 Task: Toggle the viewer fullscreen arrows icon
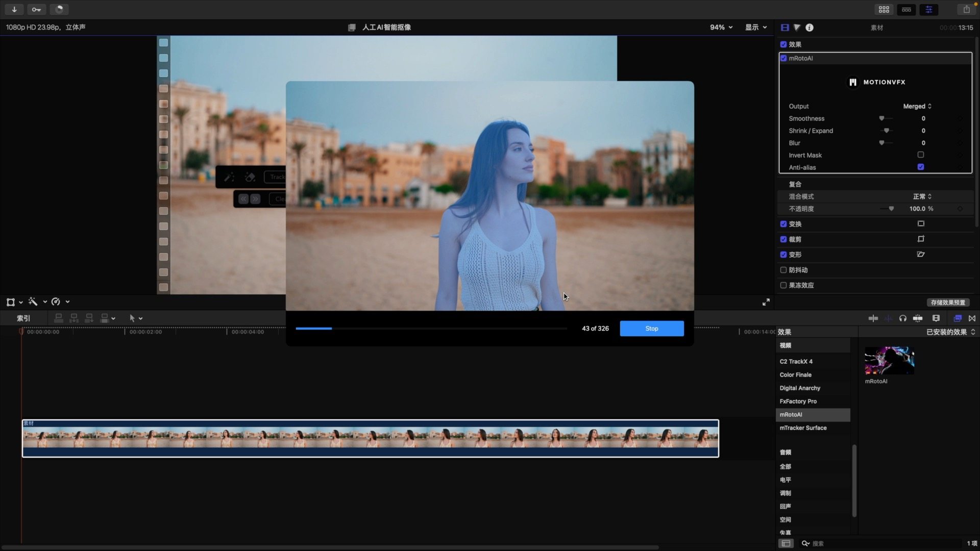pyautogui.click(x=766, y=302)
